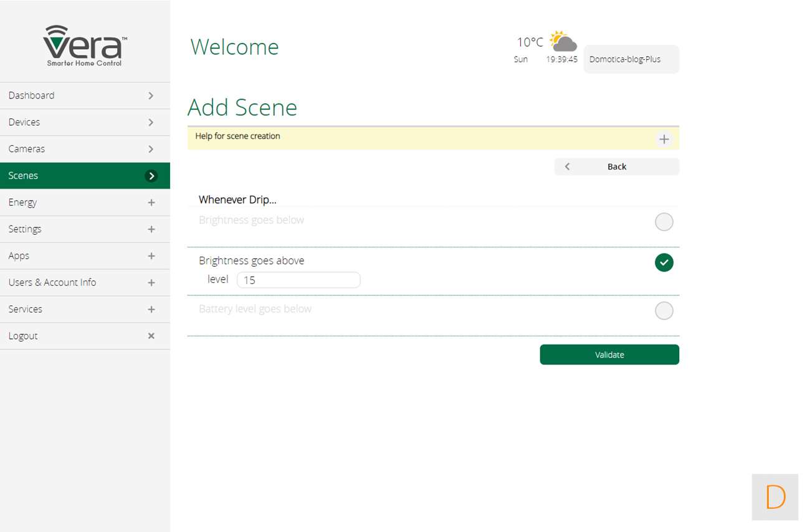
Task: Click the Devices chevron arrow
Action: (x=151, y=122)
